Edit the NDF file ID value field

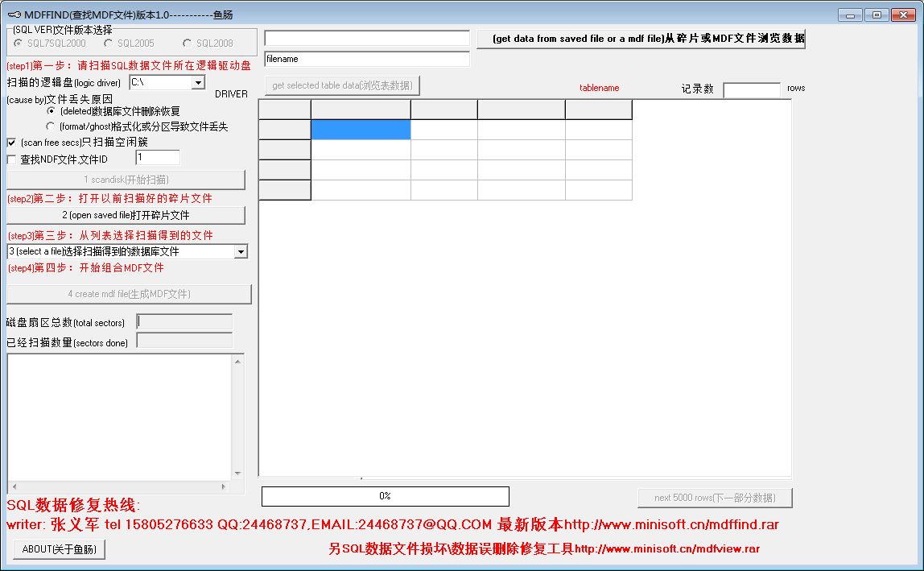coord(158,158)
